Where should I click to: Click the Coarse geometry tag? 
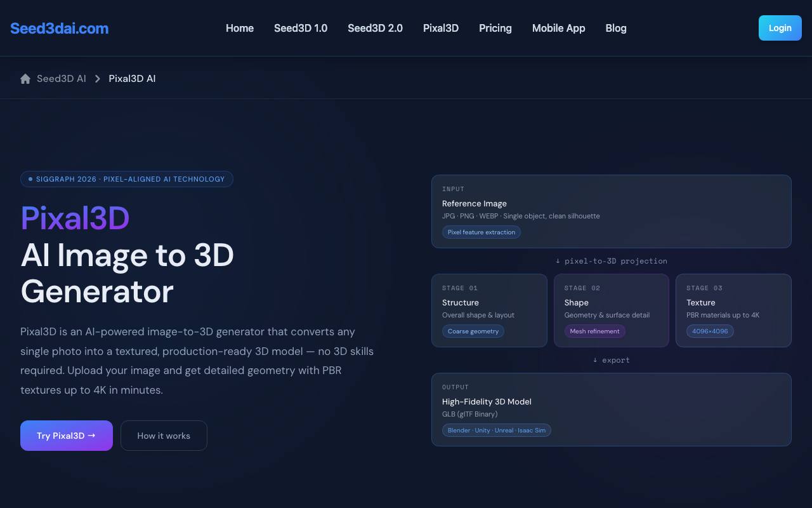coord(474,331)
